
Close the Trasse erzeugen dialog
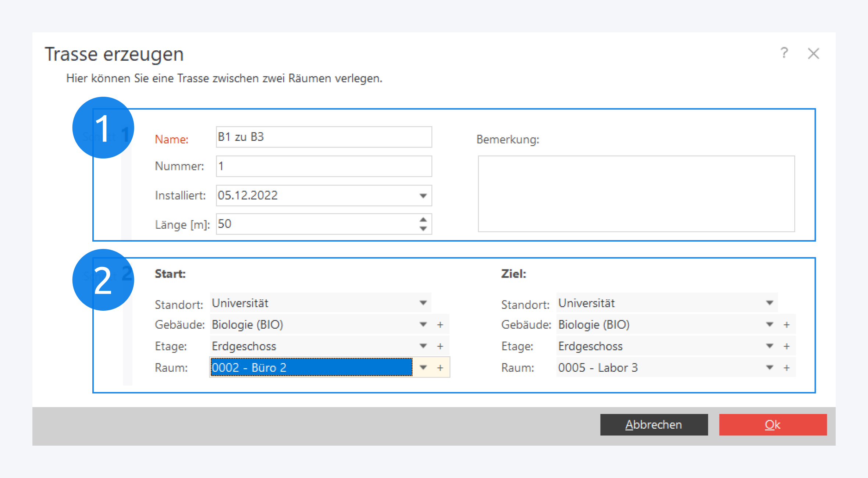coord(813,54)
